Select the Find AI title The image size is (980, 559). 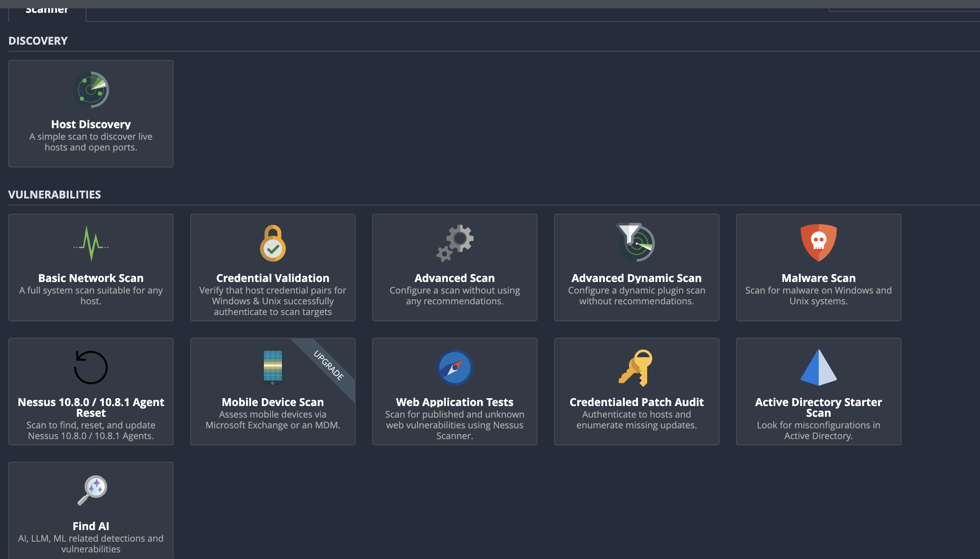[91, 526]
